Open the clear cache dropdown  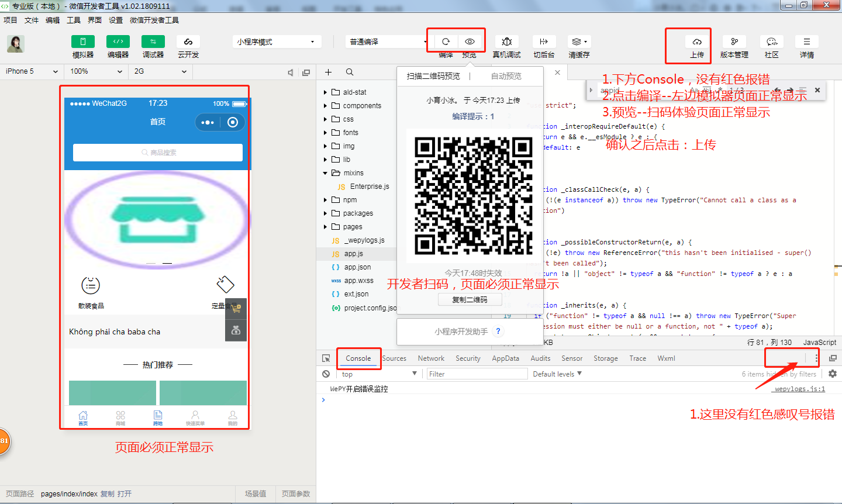[x=579, y=42]
